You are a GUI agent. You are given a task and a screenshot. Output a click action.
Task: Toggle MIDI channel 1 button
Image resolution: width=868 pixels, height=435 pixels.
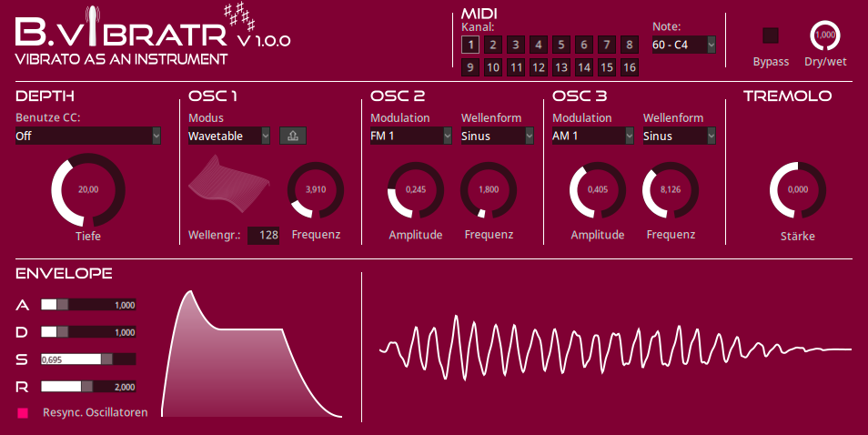469,45
